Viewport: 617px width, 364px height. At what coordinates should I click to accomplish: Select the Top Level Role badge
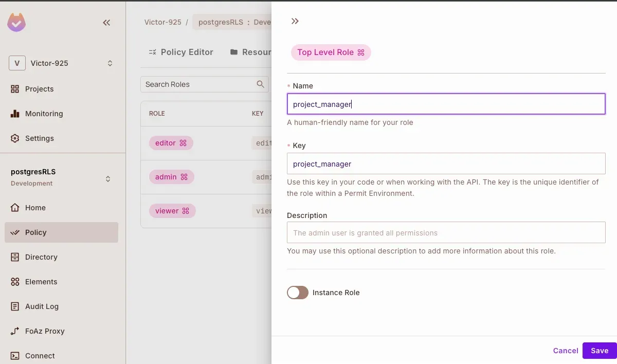point(331,52)
